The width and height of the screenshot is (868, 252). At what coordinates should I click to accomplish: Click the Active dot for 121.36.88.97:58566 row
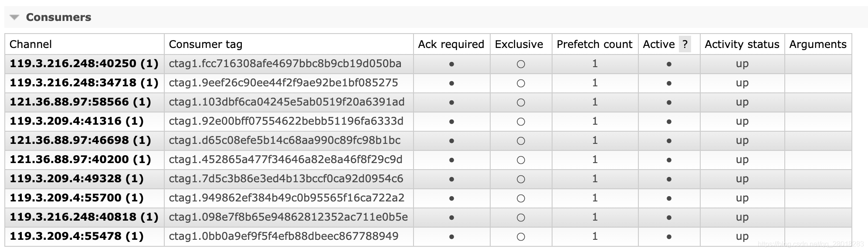pyautogui.click(x=669, y=102)
